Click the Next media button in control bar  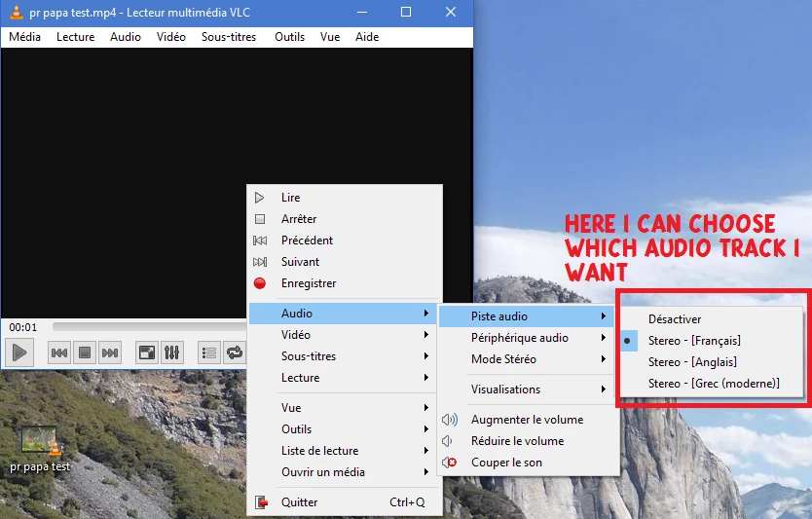click(x=110, y=352)
